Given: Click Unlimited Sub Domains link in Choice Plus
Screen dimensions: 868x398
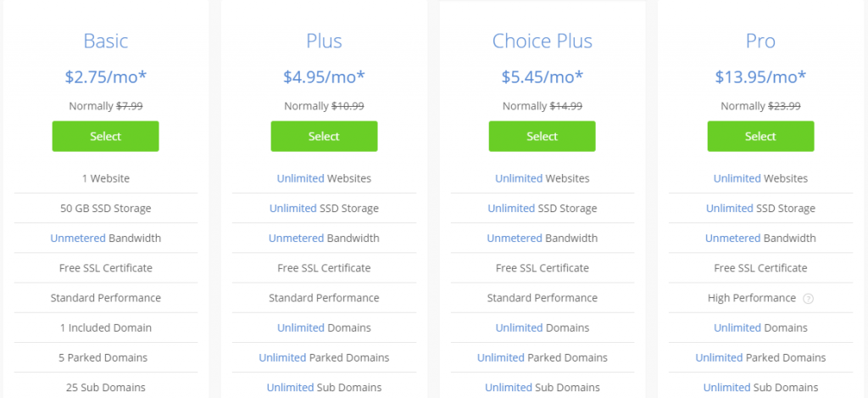Looking at the screenshot, I should coord(509,388).
